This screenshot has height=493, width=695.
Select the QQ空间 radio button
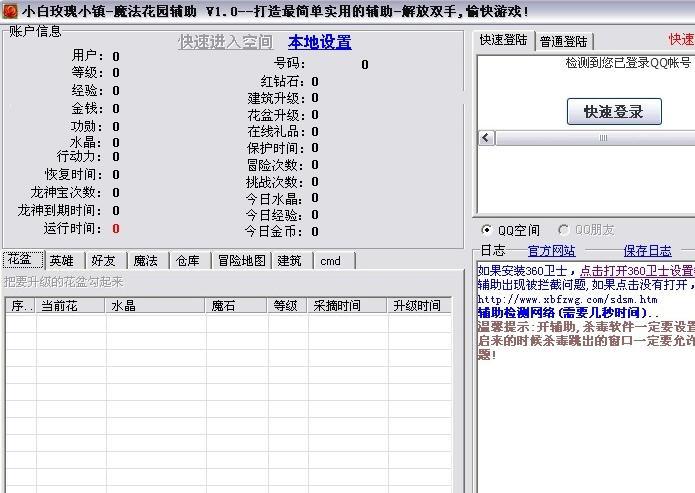487,230
